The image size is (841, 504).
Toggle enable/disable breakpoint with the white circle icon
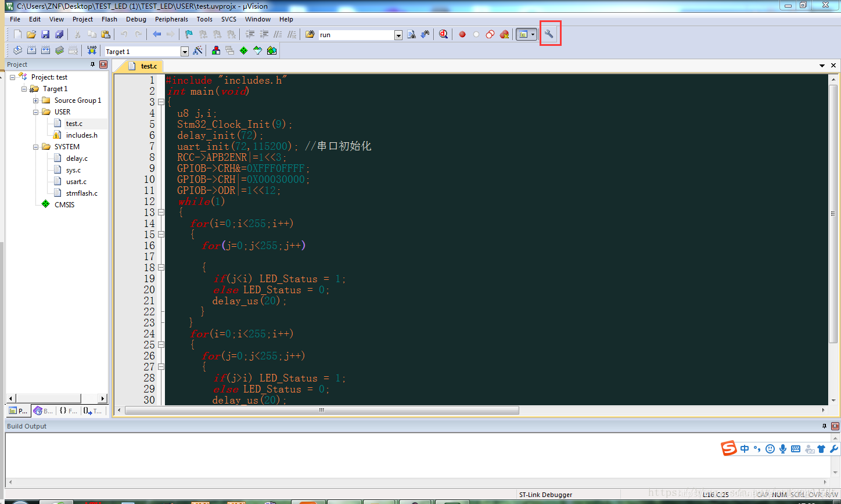click(476, 34)
